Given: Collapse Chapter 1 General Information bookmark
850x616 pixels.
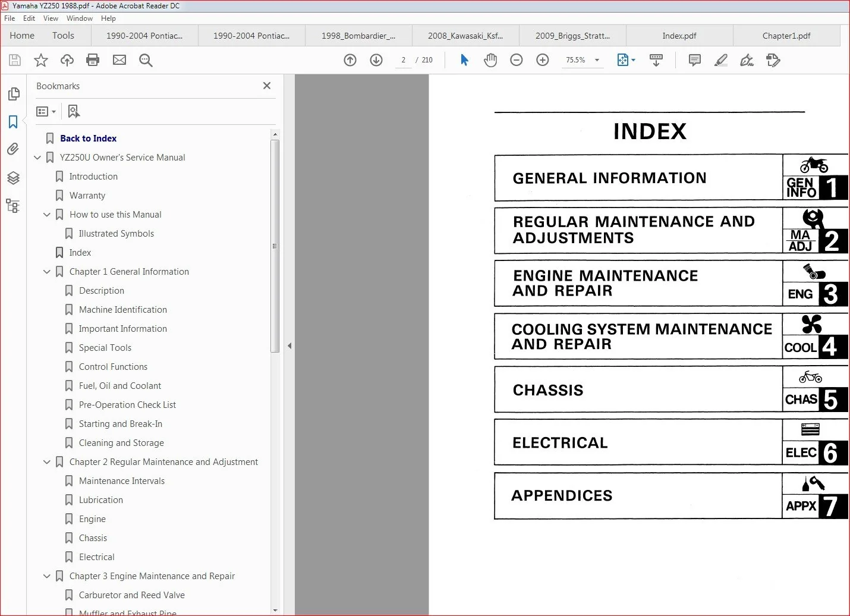Looking at the screenshot, I should tap(47, 272).
